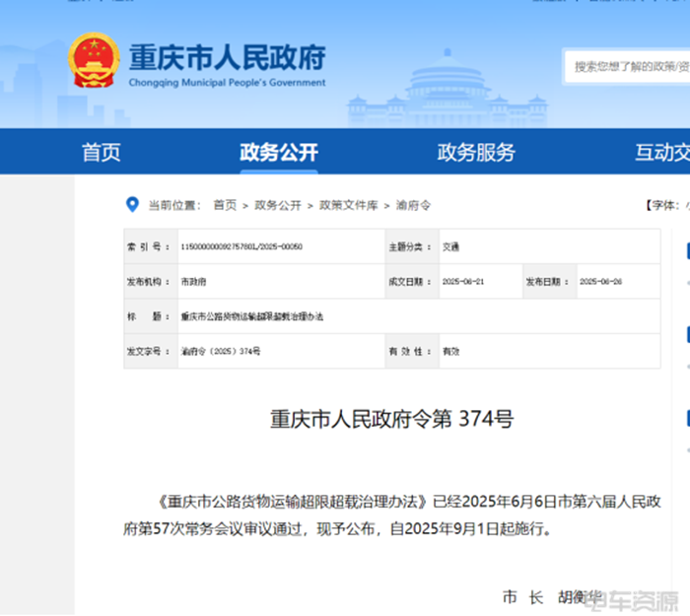Click the location pin icon
Screen dimensions: 690x616
point(131,205)
